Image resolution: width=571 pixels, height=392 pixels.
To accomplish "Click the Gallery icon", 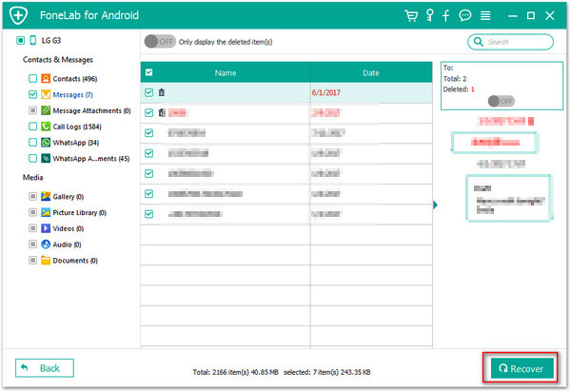I will pyautogui.click(x=46, y=197).
